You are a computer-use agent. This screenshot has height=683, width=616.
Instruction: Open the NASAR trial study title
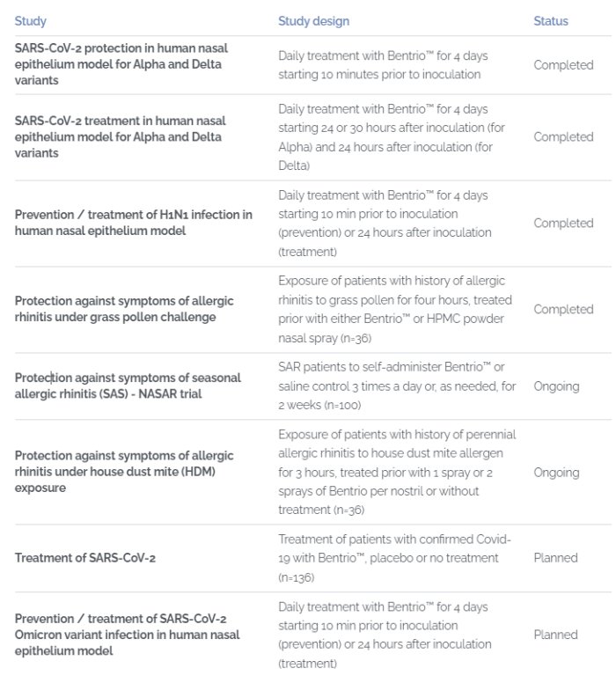pos(127,386)
